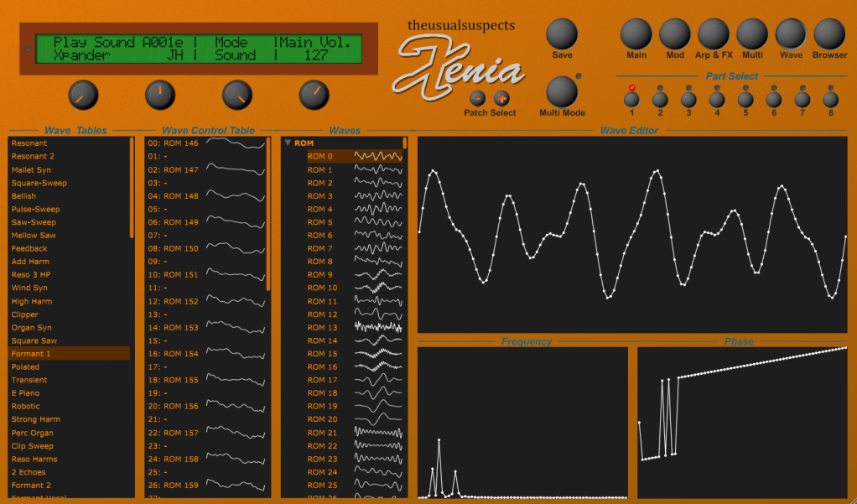This screenshot has height=504, width=857.
Task: Open the Main page button
Action: tap(636, 34)
